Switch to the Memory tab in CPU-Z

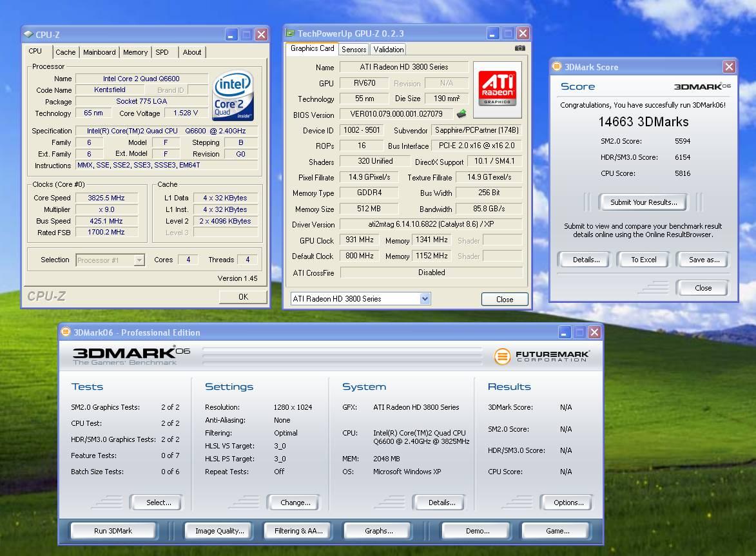(135, 52)
